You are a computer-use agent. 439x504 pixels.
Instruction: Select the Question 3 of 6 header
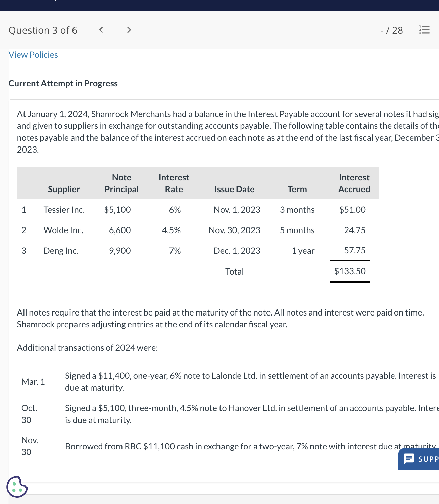coord(43,30)
